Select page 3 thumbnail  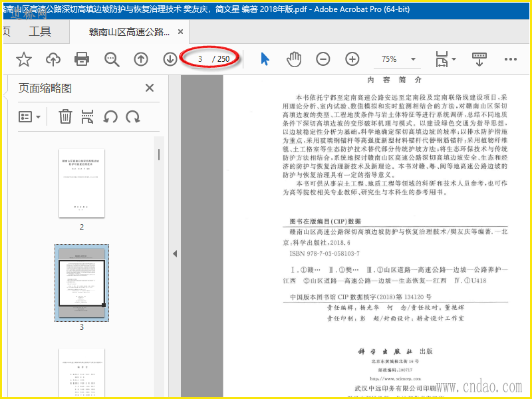pos(82,283)
